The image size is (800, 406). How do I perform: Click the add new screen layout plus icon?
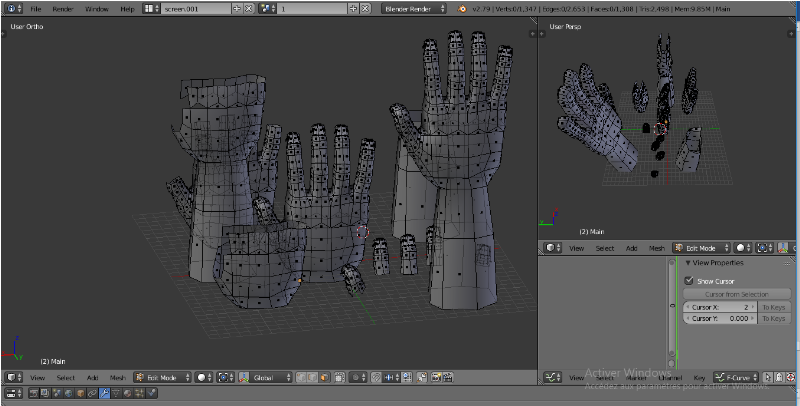click(237, 8)
